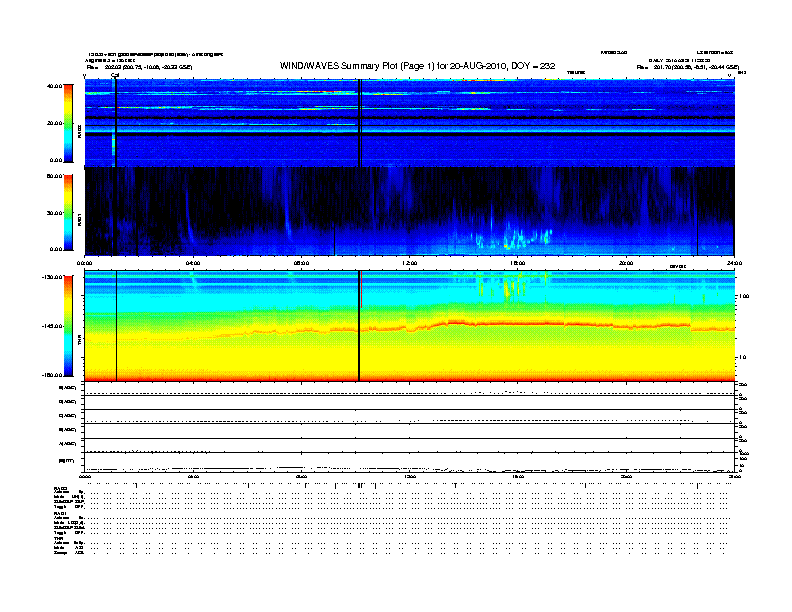Screen dimensions: 792x612
Task: Click the -130.00 label on TNR scale
Action: click(x=53, y=277)
